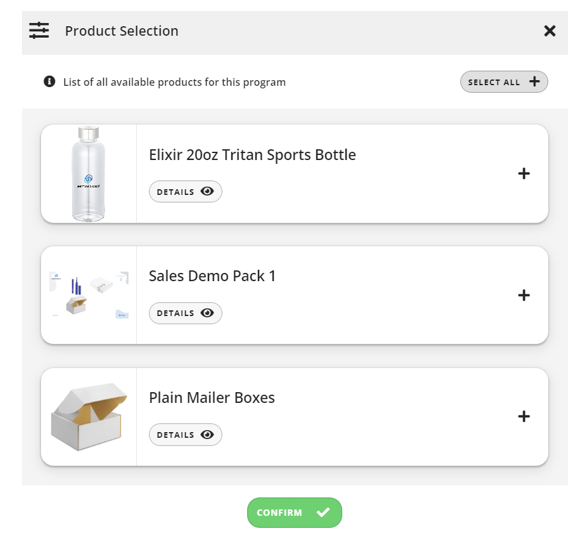This screenshot has width=582, height=542.
Task: Open Details for Elixir 20oz Tritan Sports Bottle
Action: (185, 192)
